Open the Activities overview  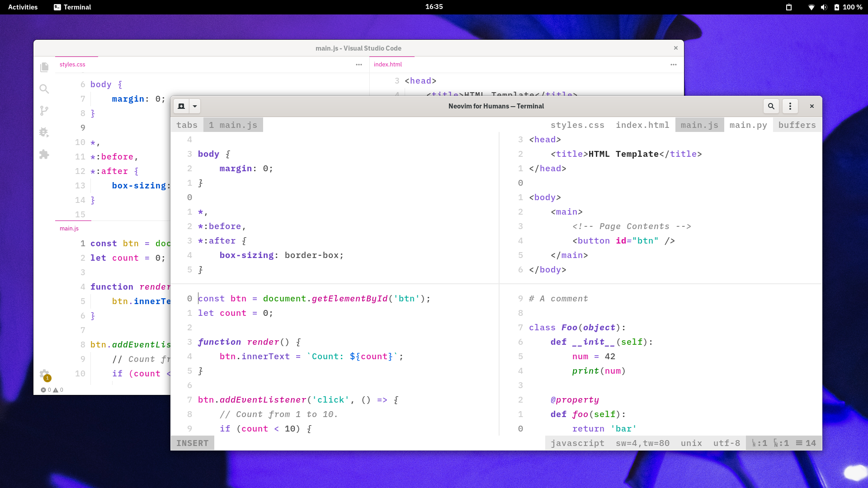23,7
